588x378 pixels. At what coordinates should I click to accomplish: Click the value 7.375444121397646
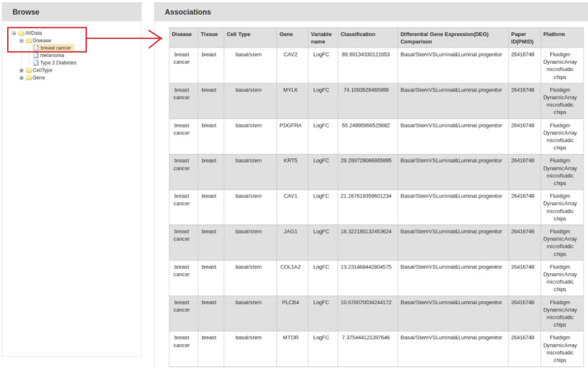(366, 337)
